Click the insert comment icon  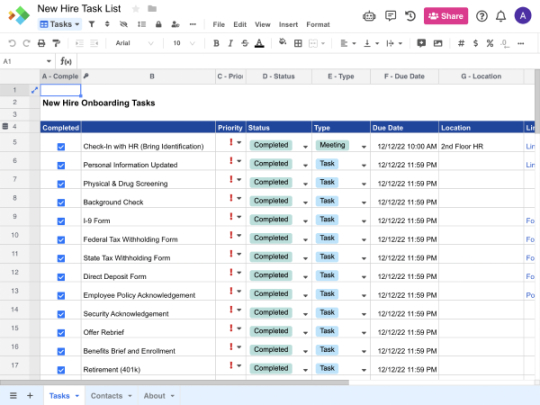coord(421,43)
